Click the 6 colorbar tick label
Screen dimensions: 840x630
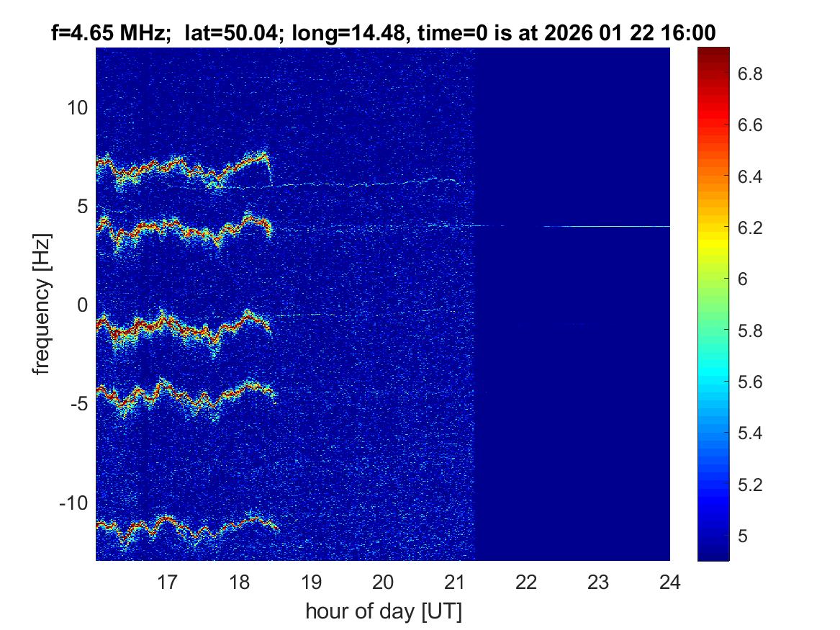pos(742,279)
